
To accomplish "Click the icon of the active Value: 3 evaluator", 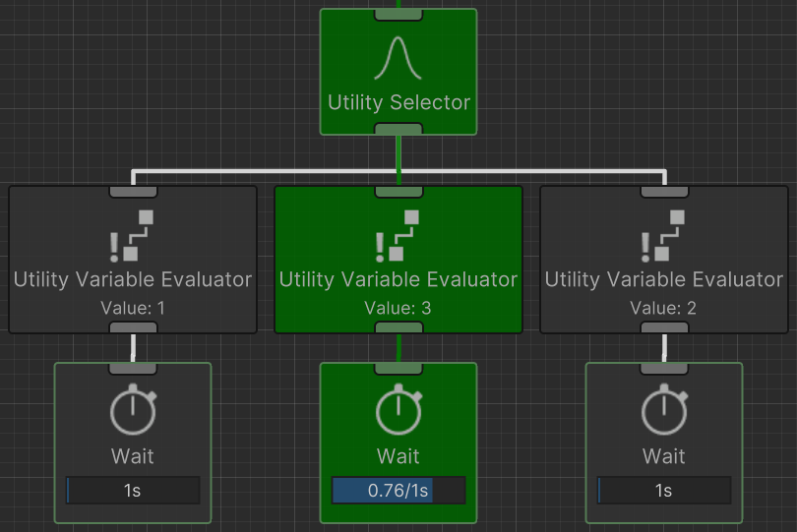I will (x=398, y=235).
